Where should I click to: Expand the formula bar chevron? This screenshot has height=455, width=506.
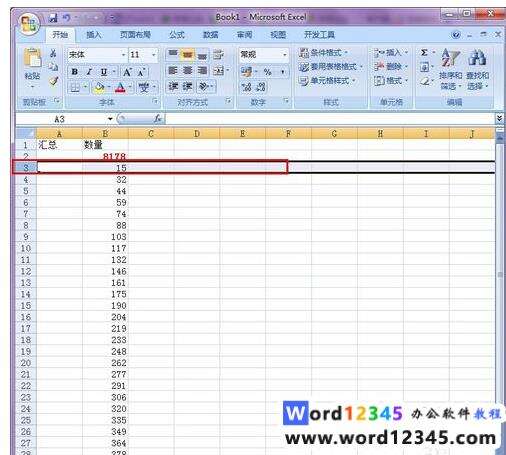(x=499, y=118)
